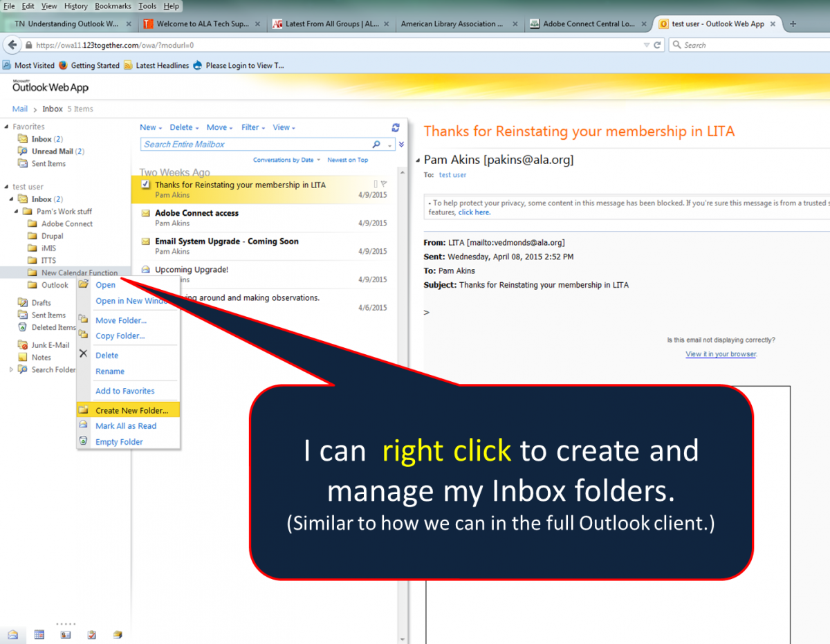Screen dimensions: 830x644
Task: Open the New dropdown menu
Action: (x=151, y=127)
